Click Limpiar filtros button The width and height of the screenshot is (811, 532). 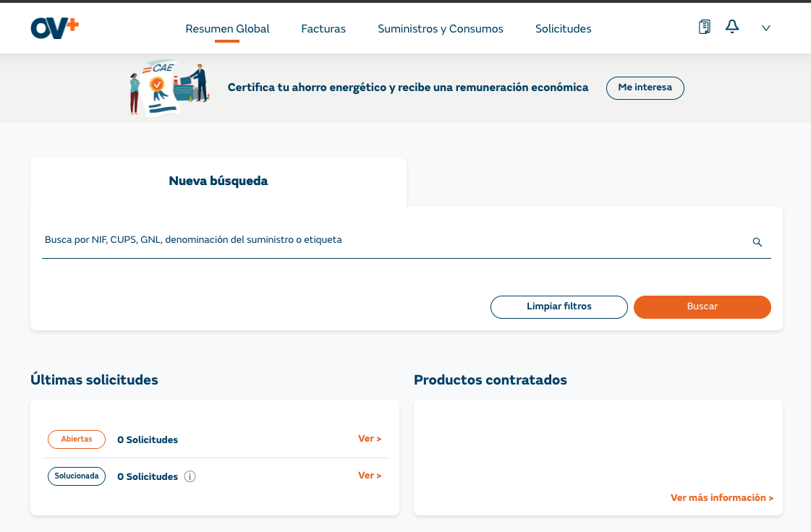click(x=559, y=307)
